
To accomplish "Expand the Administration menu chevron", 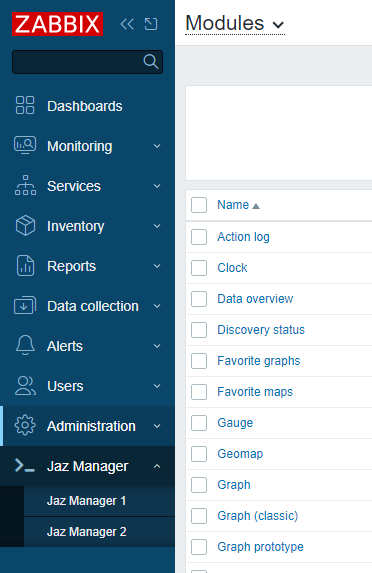I will 157,426.
